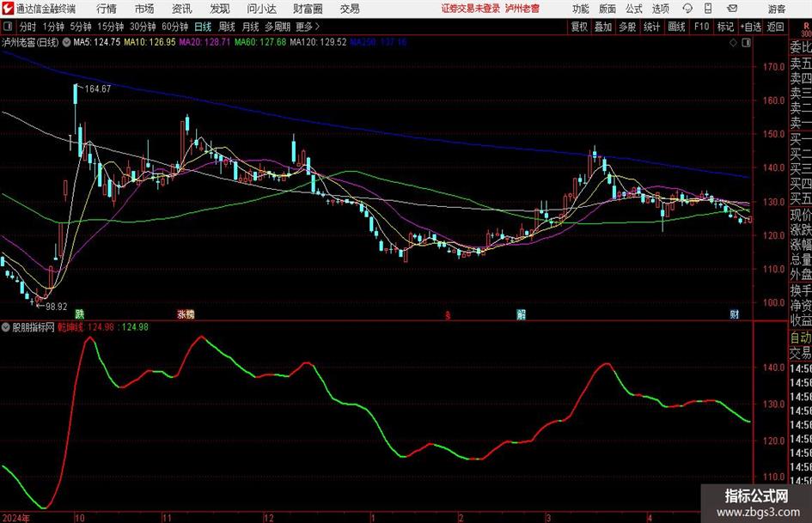Image resolution: width=812 pixels, height=523 pixels.
Task: Click the 复权 toolbar button
Action: pyautogui.click(x=579, y=27)
